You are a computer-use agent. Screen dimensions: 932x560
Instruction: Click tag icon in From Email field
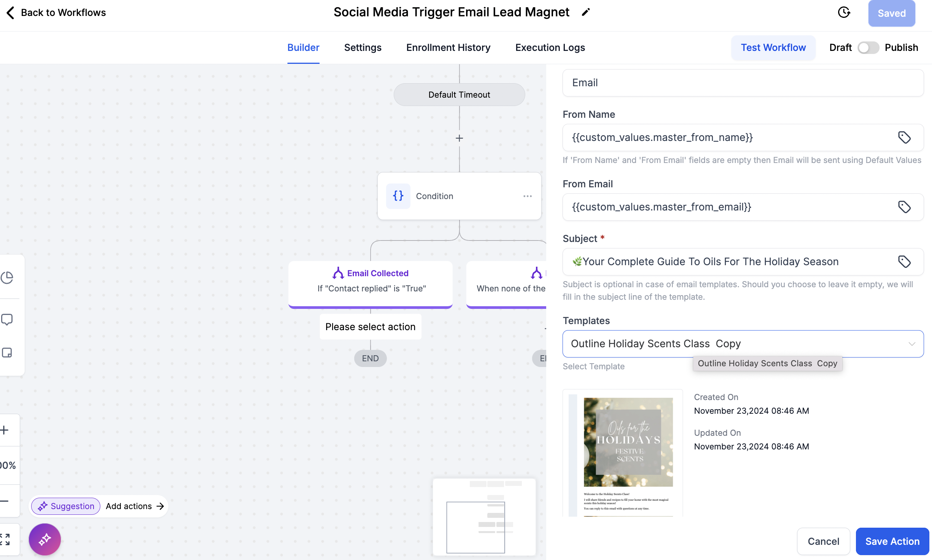click(904, 207)
